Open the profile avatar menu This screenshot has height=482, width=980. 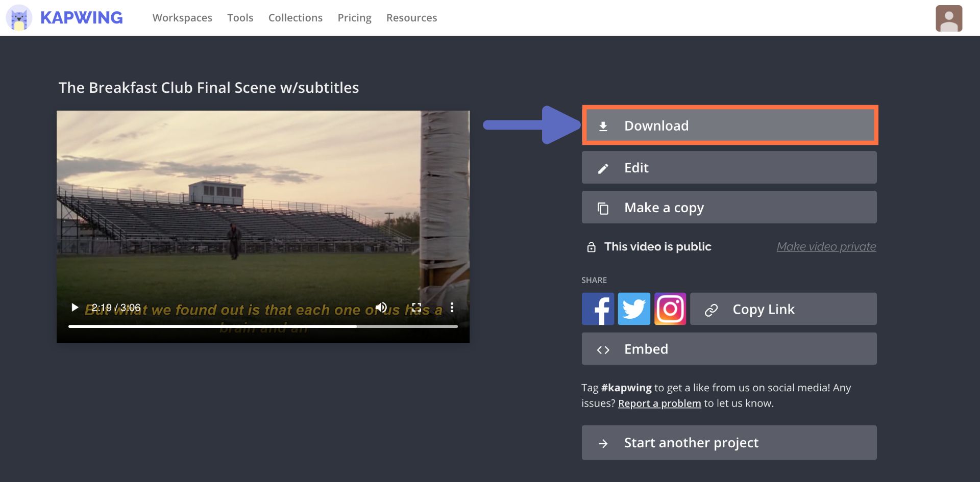pos(949,18)
